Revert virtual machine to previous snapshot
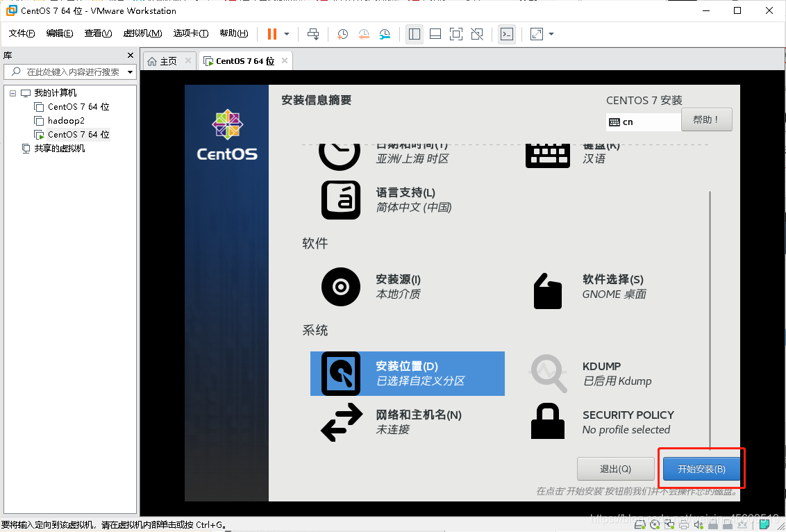This screenshot has height=532, width=786. [x=364, y=34]
